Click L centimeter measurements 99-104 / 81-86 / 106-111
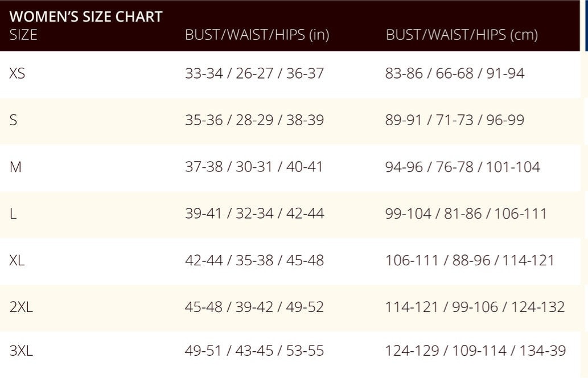Screen dimensions: 588x378 (466, 213)
